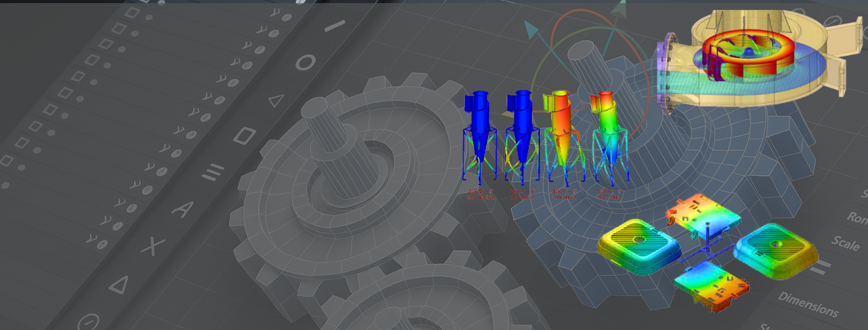Click the large triangle icon below the X
The width and height of the screenshot is (868, 330).
click(x=119, y=284)
